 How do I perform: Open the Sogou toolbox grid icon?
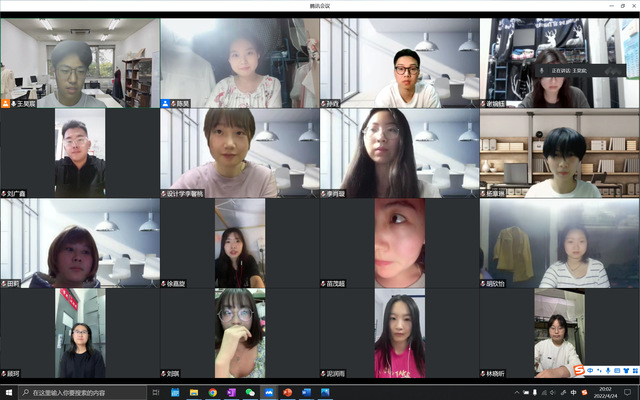633,372
